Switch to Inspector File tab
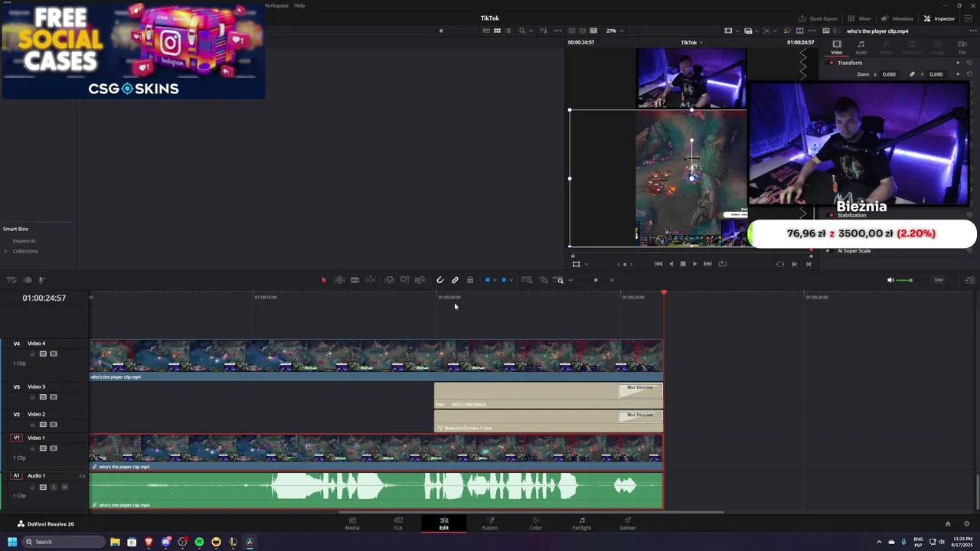The width and height of the screenshot is (980, 551). pyautogui.click(x=962, y=47)
